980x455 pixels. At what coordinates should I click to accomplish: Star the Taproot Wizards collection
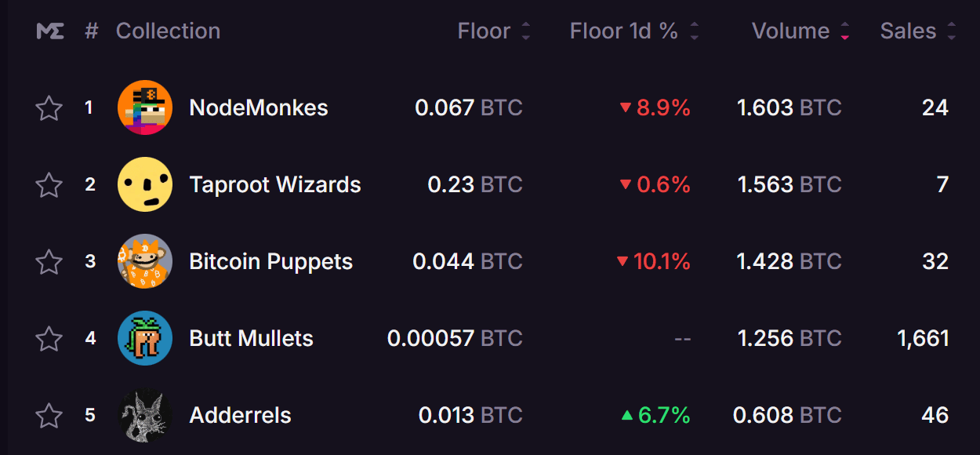coord(49,184)
